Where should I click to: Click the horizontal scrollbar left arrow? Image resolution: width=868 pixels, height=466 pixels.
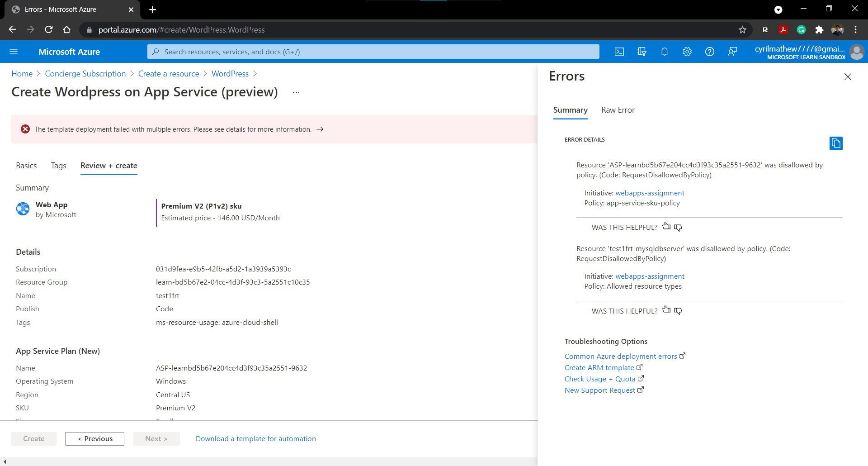tap(5, 462)
